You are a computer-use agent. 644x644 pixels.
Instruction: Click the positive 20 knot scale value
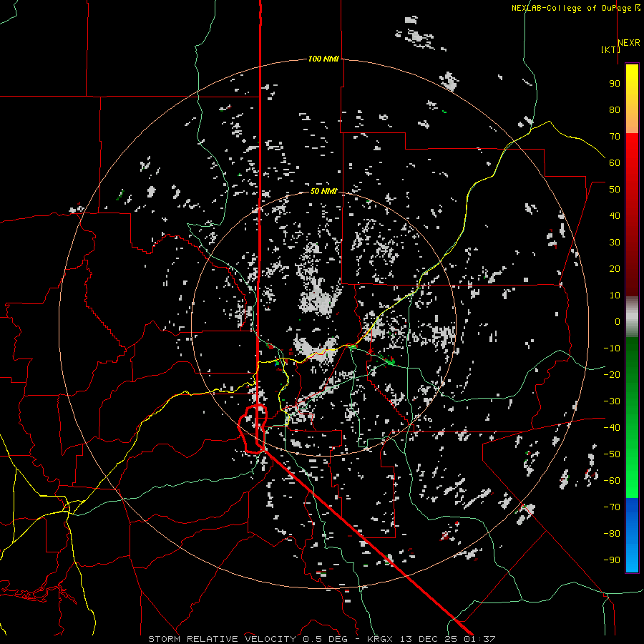(615, 268)
